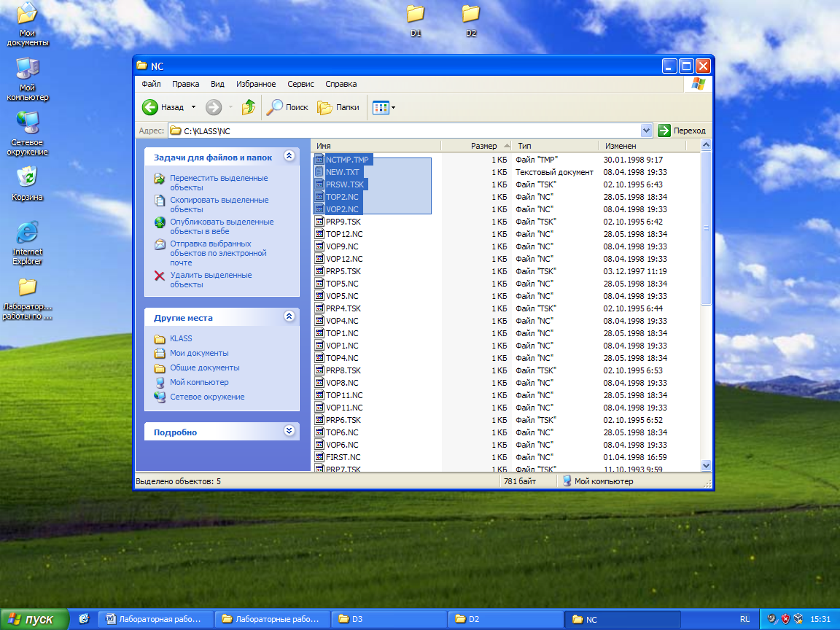Select the VOP6.NC file

pos(336,445)
